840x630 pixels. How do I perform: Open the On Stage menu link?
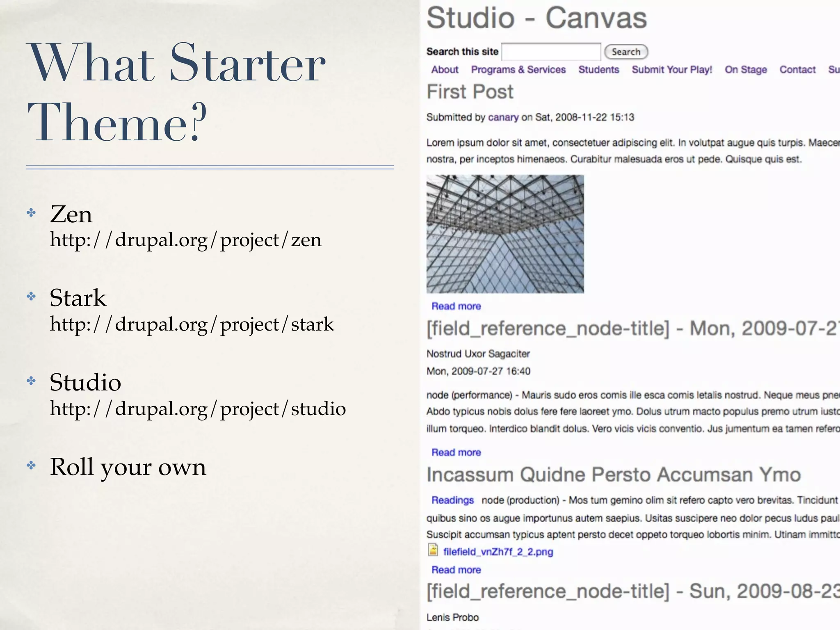click(x=746, y=70)
